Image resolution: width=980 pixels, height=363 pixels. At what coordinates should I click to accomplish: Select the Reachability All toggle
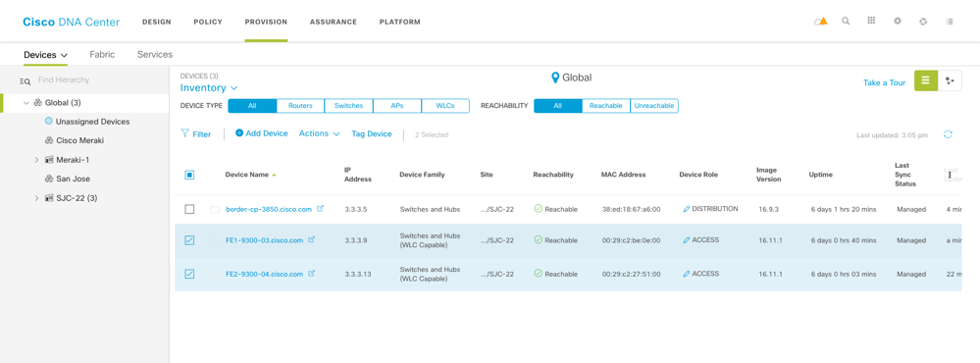pos(557,106)
